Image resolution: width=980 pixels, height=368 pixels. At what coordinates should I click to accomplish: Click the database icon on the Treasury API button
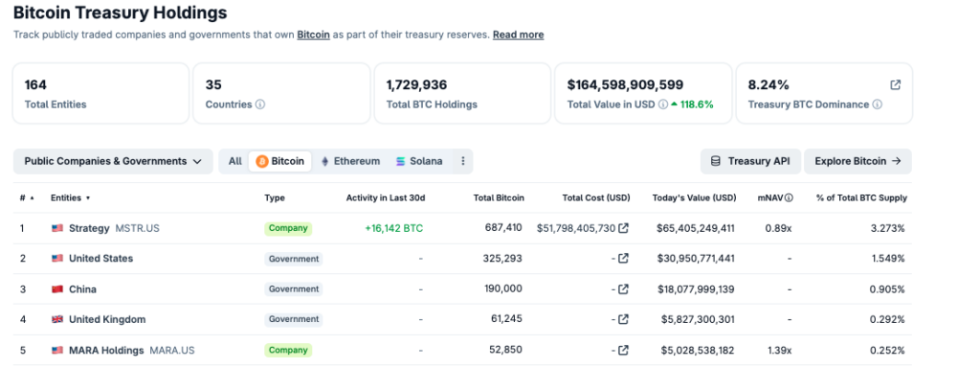716,161
